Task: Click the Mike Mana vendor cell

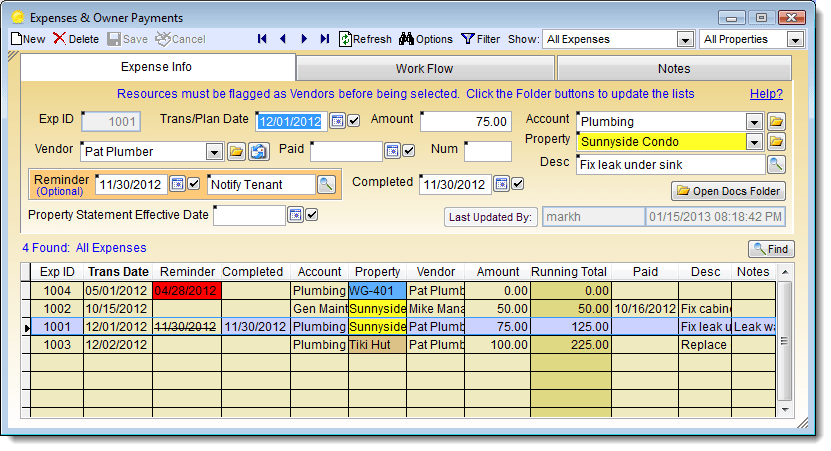Action: [436, 309]
